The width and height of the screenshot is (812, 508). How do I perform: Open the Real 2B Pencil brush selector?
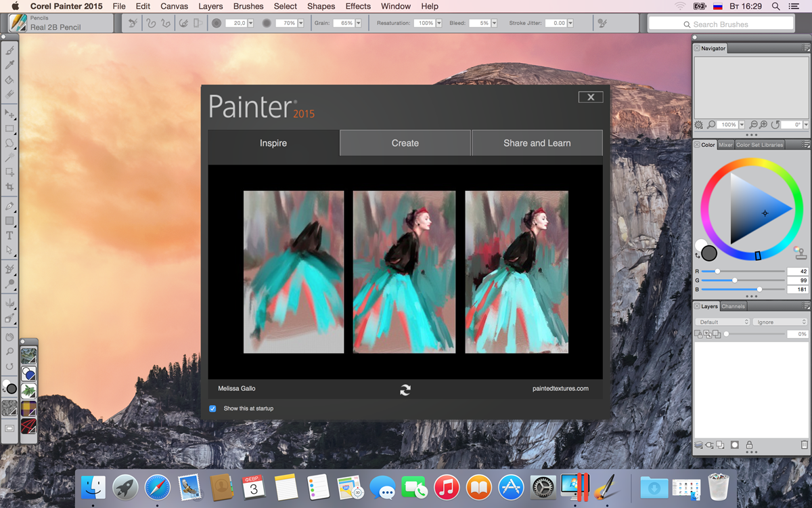(x=60, y=23)
